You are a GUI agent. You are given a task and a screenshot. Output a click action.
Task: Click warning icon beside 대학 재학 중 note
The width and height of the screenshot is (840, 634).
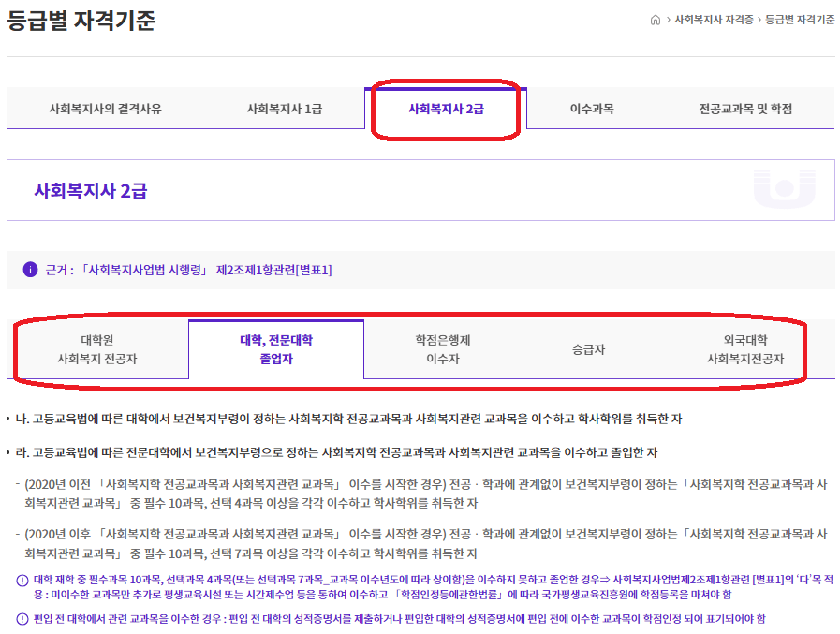tap(22, 581)
